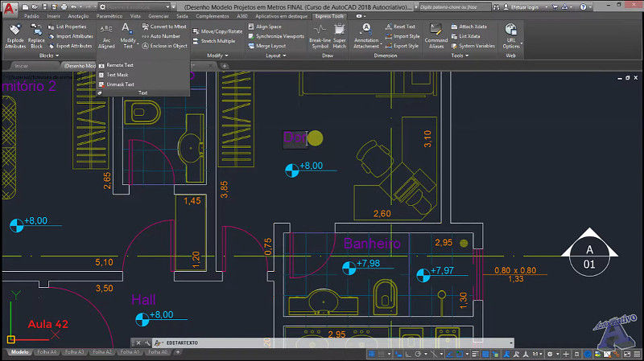The height and width of the screenshot is (361, 644).
Task: Expand the Modify panel
Action: point(217,55)
